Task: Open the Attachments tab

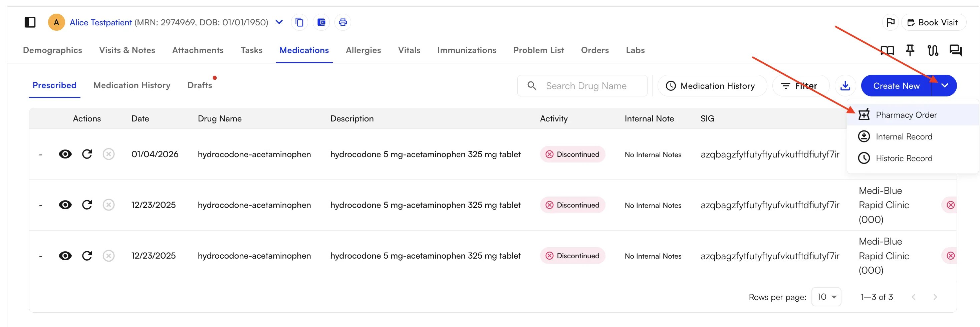Action: pos(198,50)
